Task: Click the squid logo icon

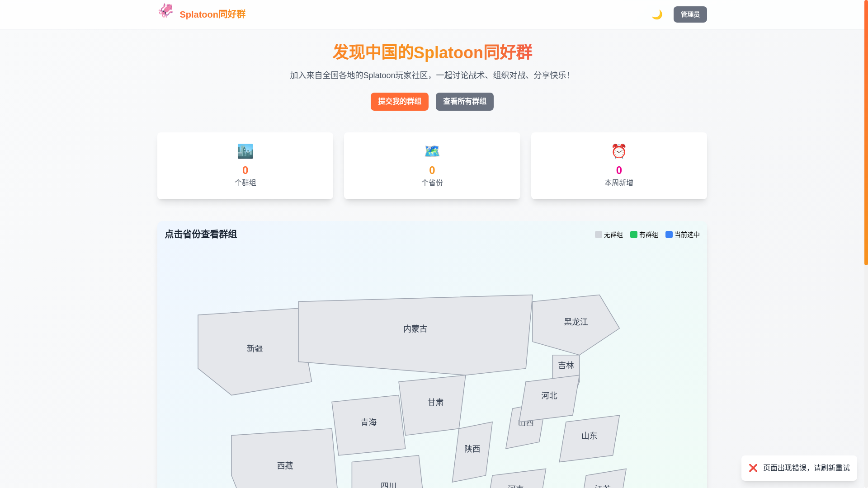Action: 166,11
